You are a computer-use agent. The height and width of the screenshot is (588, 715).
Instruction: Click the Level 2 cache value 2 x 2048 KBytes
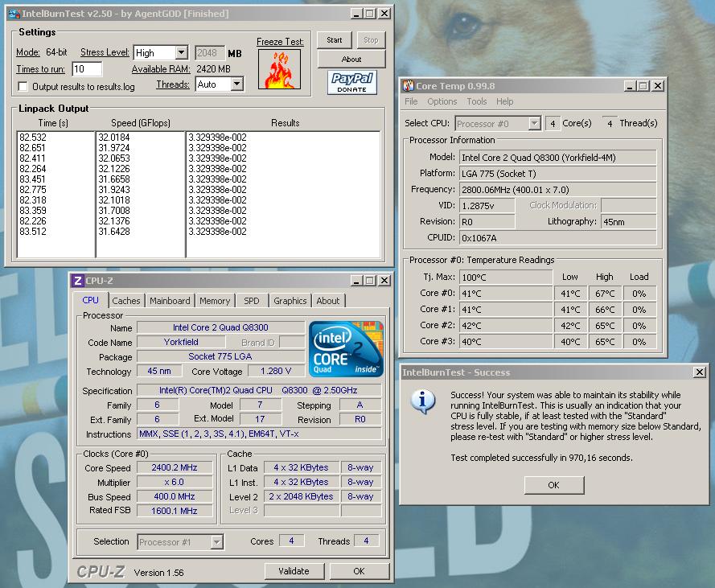tap(301, 496)
